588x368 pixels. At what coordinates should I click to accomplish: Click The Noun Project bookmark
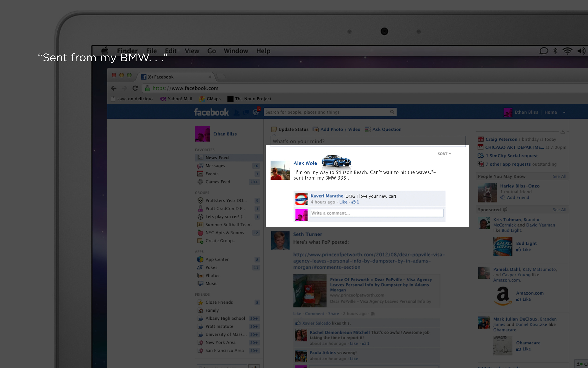coord(249,99)
